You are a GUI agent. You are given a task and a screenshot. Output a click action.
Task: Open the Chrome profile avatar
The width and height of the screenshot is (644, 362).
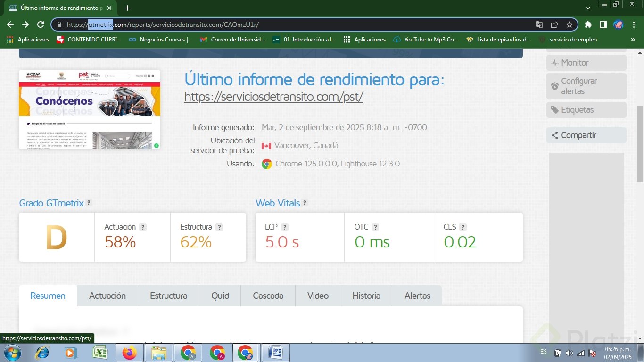[619, 25]
